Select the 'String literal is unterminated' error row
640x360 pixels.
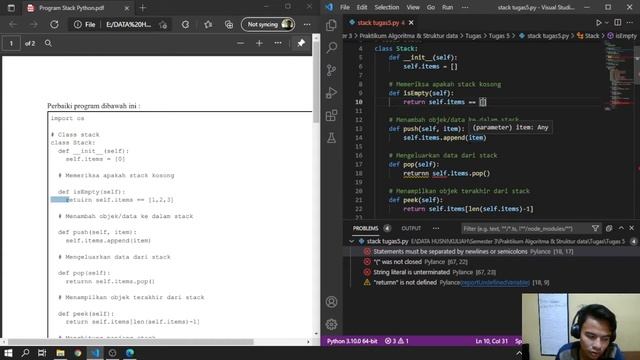click(491, 272)
